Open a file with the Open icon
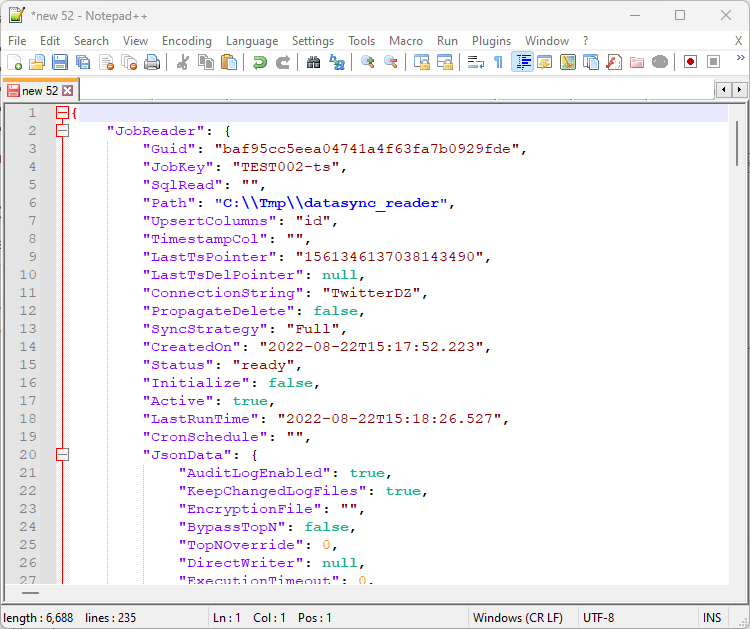The image size is (750, 629). tap(37, 62)
